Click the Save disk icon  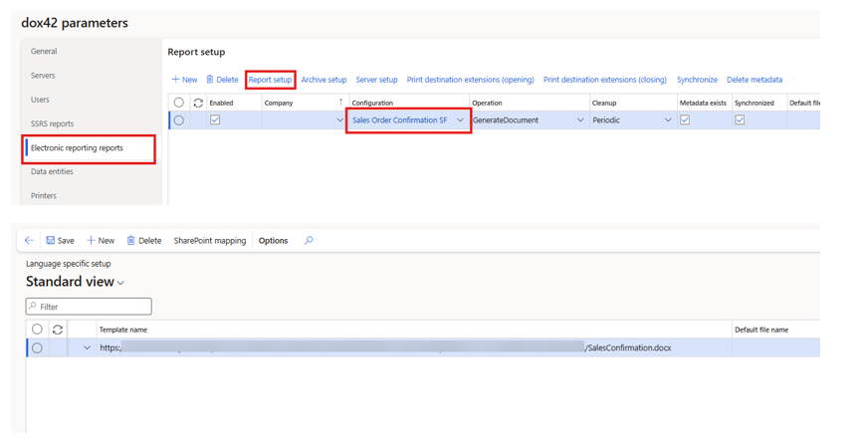(51, 240)
